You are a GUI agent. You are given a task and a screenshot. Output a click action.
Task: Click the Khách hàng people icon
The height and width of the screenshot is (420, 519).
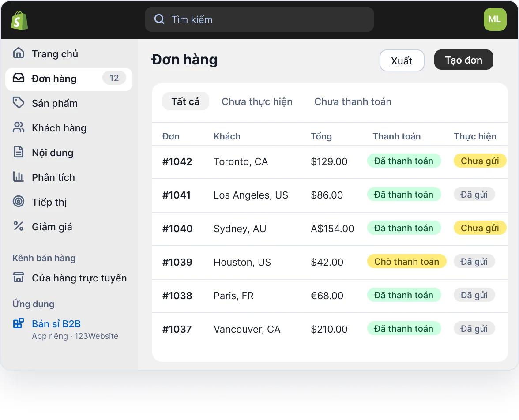(19, 127)
